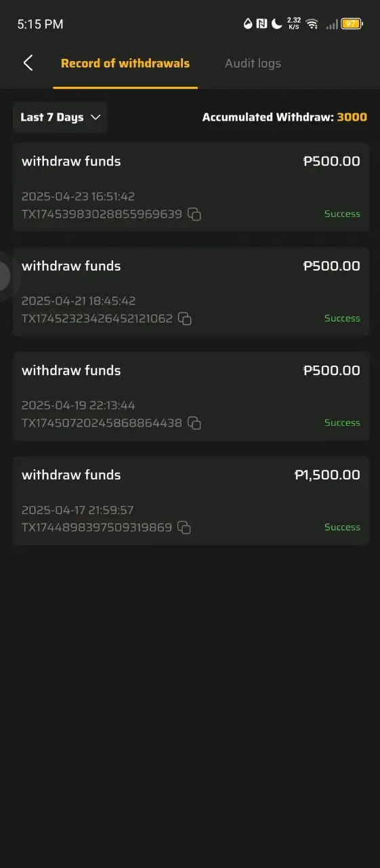Open the Last 7 Days dropdown
380x868 pixels.
click(60, 117)
